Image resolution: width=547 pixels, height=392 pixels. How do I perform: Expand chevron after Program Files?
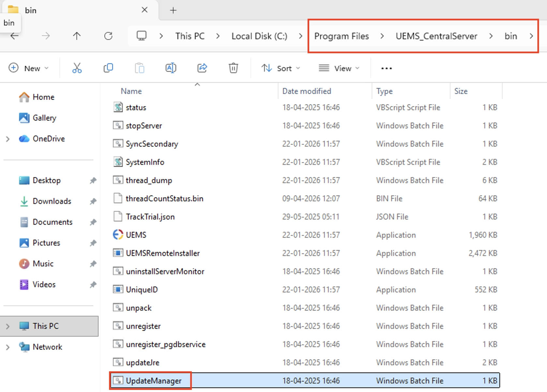point(382,36)
